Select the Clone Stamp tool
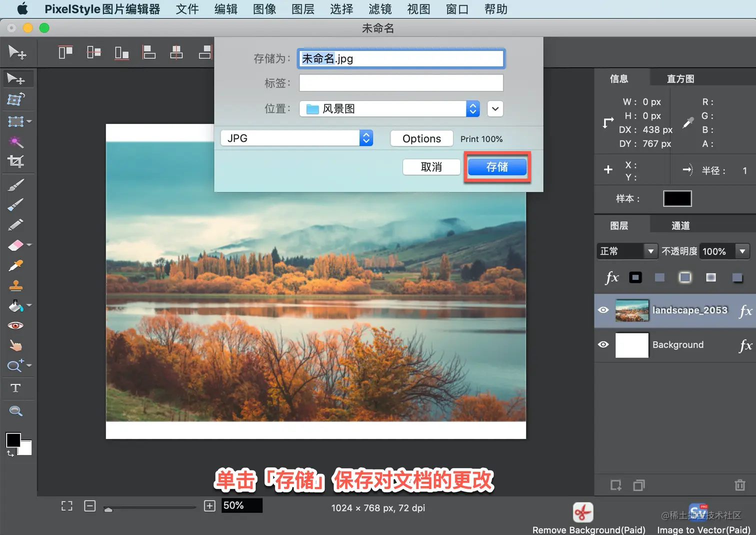 (15, 285)
